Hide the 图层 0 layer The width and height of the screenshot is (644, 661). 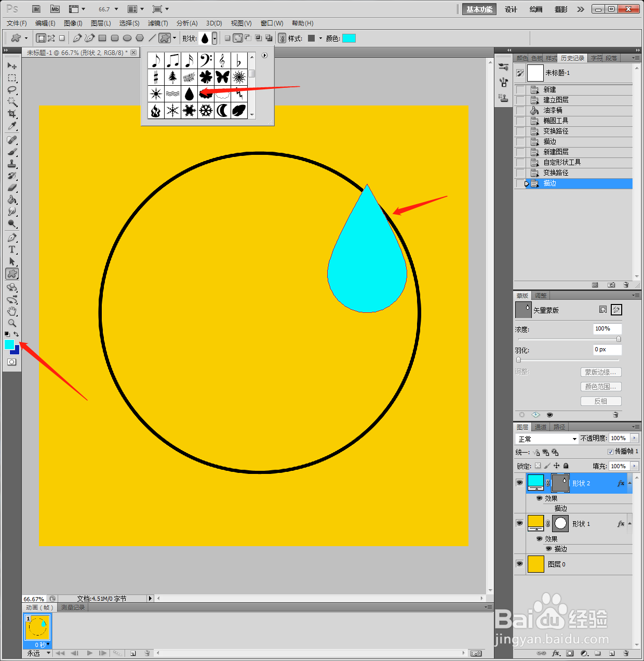[519, 564]
